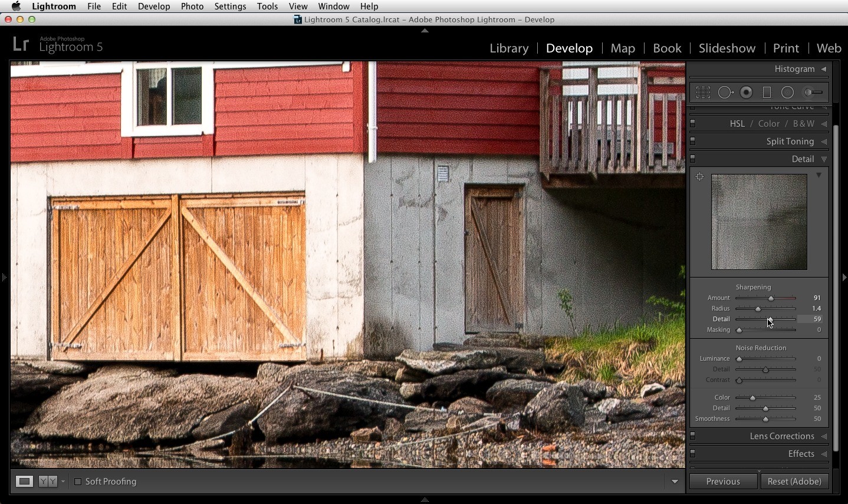The image size is (848, 504).
Task: Click the Sharpening Radius slider
Action: (x=765, y=309)
